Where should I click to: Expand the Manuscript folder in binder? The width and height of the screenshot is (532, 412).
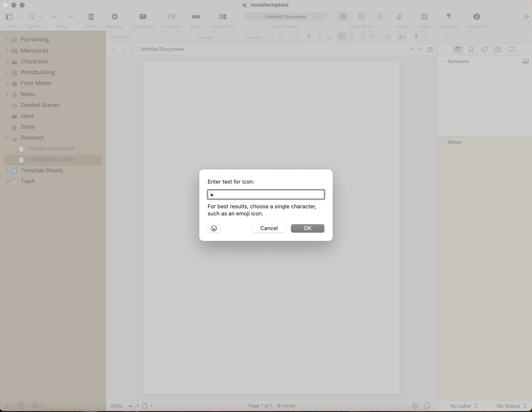(7, 50)
